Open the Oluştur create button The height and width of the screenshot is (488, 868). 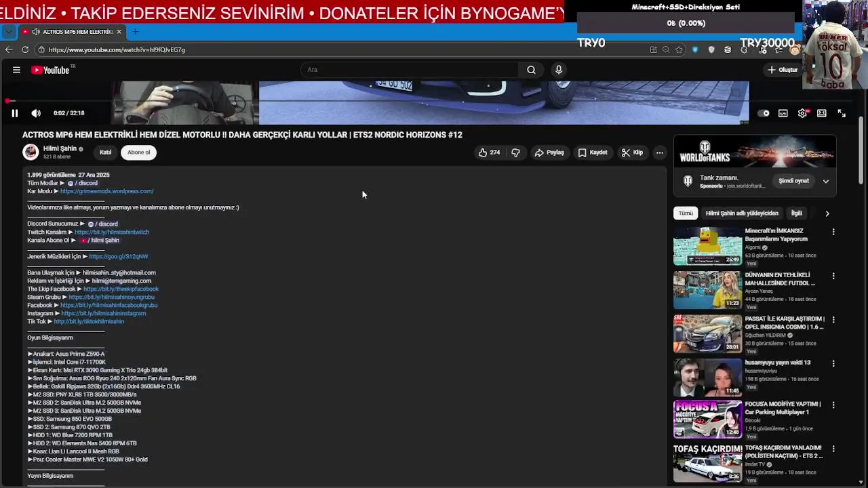[x=783, y=70]
